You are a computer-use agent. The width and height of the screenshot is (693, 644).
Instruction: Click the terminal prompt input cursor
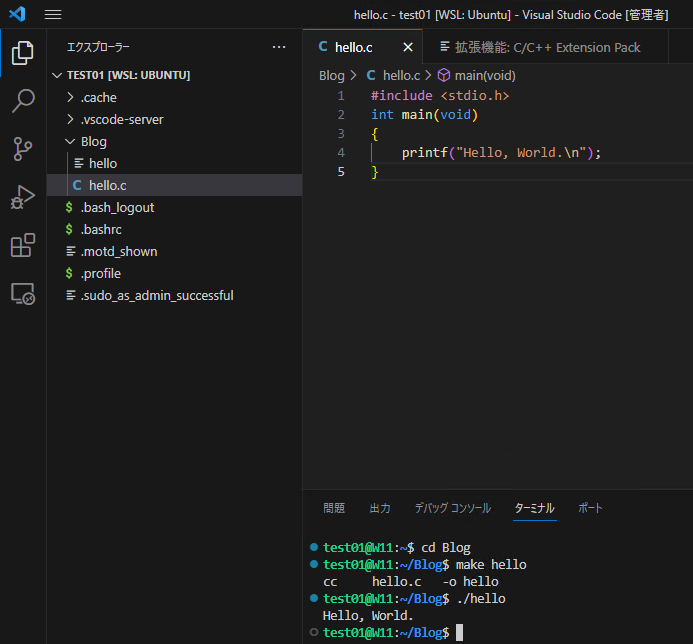coord(460,633)
